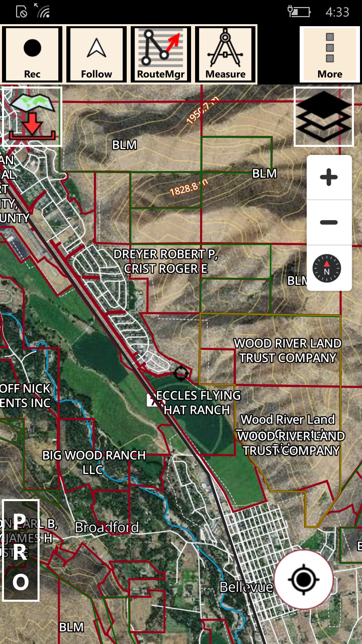This screenshot has height=644, width=362.
Task: Tap the BIG WOOD RANCH LLC parcel
Action: pyautogui.click(x=94, y=462)
